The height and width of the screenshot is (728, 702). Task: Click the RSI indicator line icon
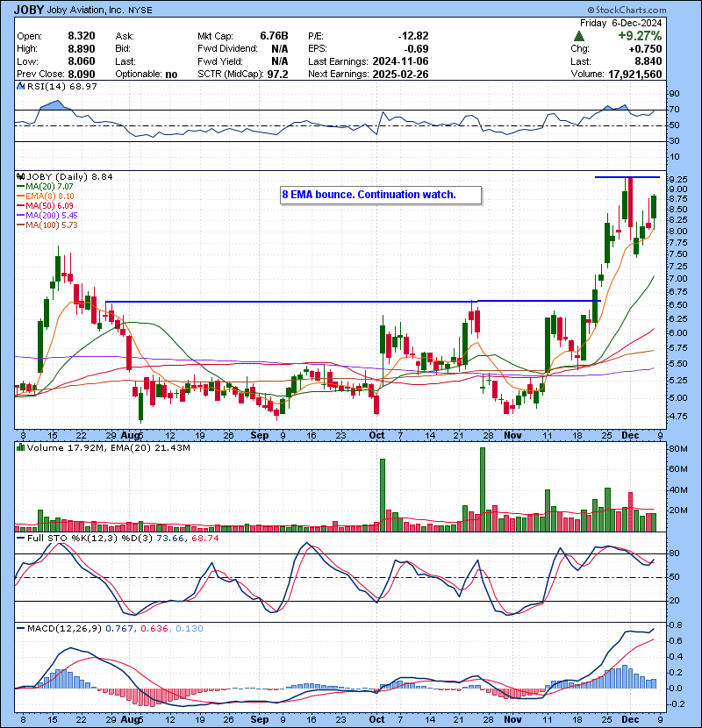(x=20, y=86)
